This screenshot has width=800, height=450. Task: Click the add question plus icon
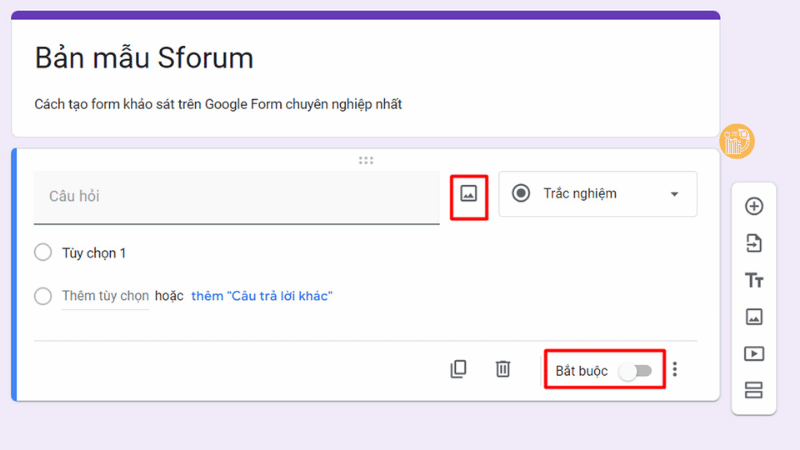pos(754,207)
